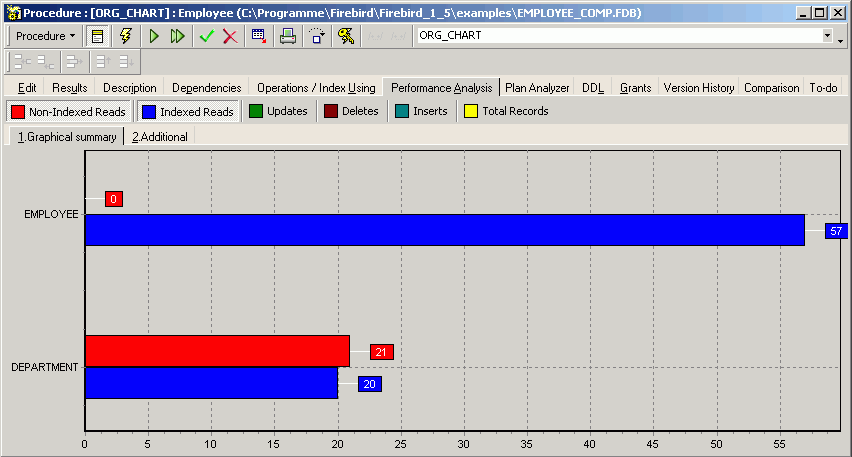The height and width of the screenshot is (457, 852).
Task: Toggle Indexed Reads series button
Action: (x=188, y=111)
